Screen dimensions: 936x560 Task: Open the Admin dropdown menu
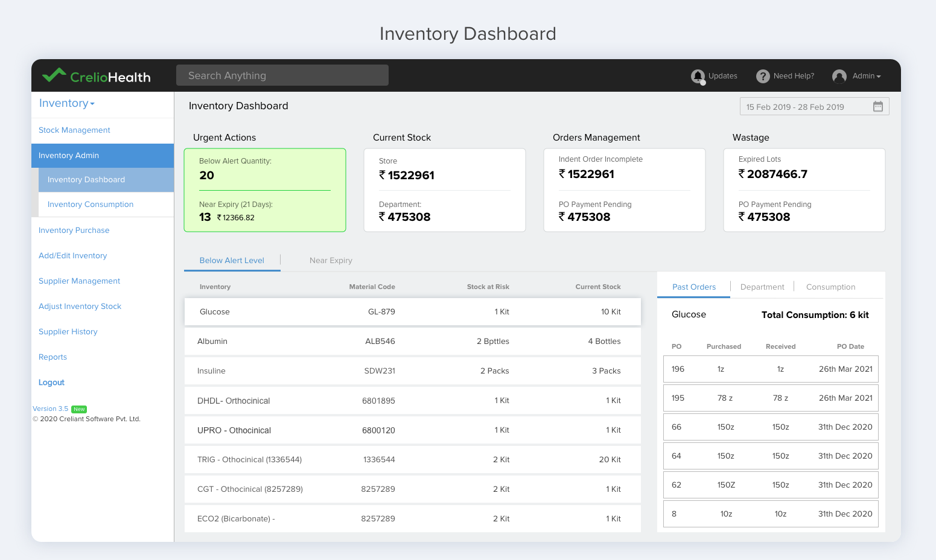pos(864,76)
